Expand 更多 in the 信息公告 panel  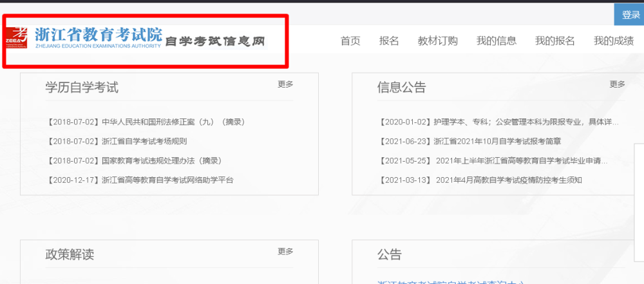point(618,84)
